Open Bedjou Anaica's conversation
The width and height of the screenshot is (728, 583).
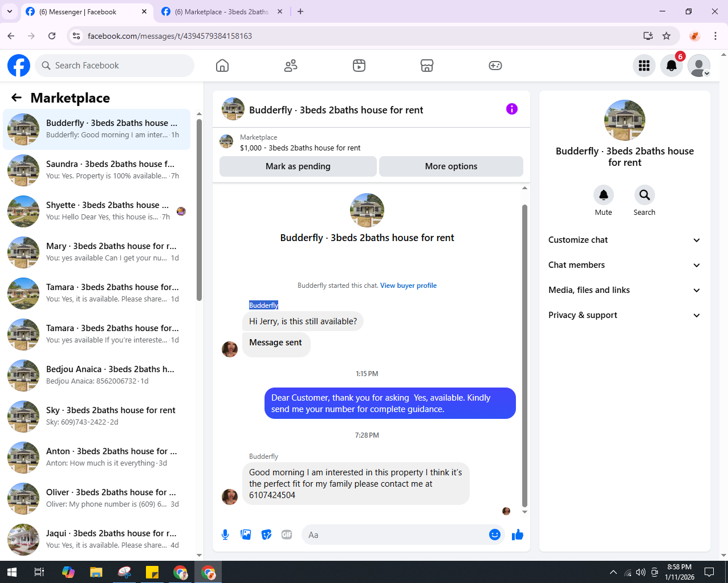pos(97,376)
